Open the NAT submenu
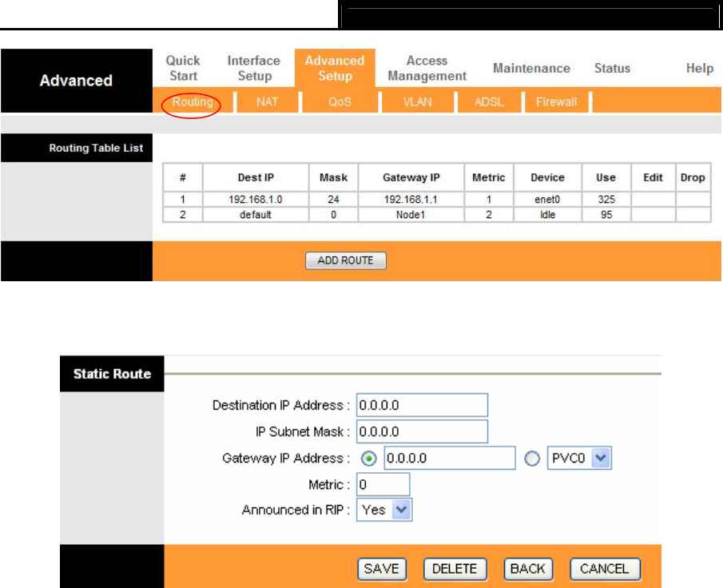The height and width of the screenshot is (588, 723). click(267, 102)
